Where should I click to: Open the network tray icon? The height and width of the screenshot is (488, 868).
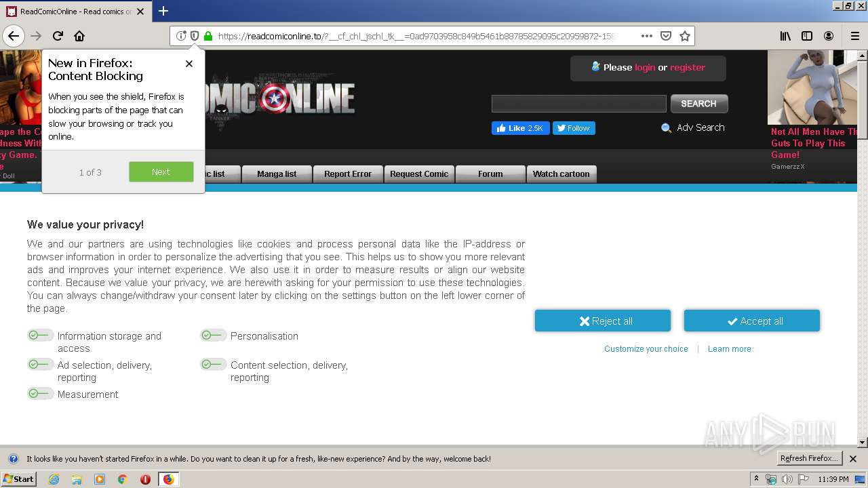[771, 479]
